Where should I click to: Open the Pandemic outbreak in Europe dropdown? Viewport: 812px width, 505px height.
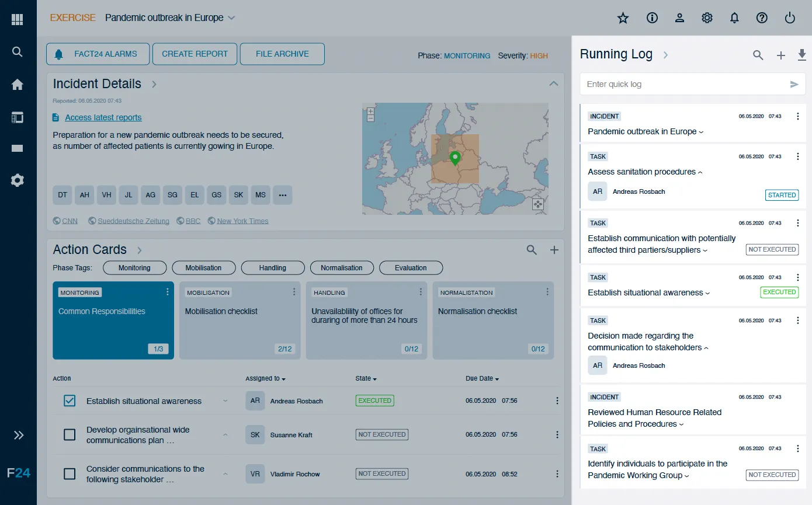[231, 18]
